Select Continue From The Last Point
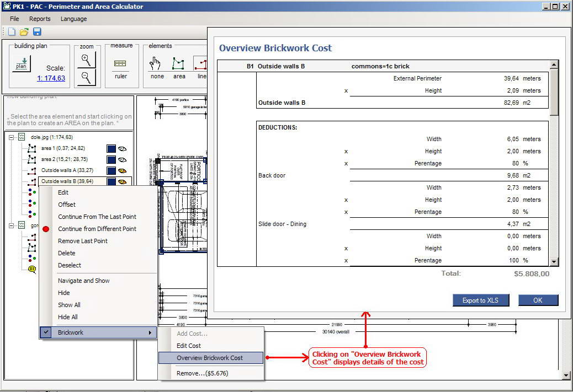 [x=98, y=217]
